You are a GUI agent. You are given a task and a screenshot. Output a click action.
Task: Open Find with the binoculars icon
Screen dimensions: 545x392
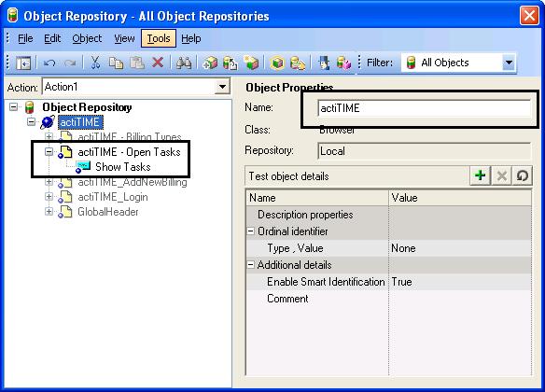184,63
